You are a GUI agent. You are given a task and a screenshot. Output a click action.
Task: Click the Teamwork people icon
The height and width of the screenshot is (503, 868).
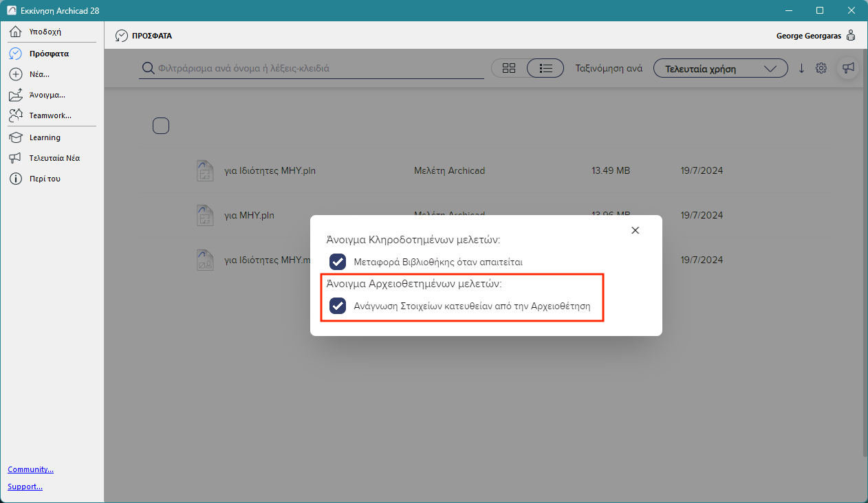click(16, 115)
